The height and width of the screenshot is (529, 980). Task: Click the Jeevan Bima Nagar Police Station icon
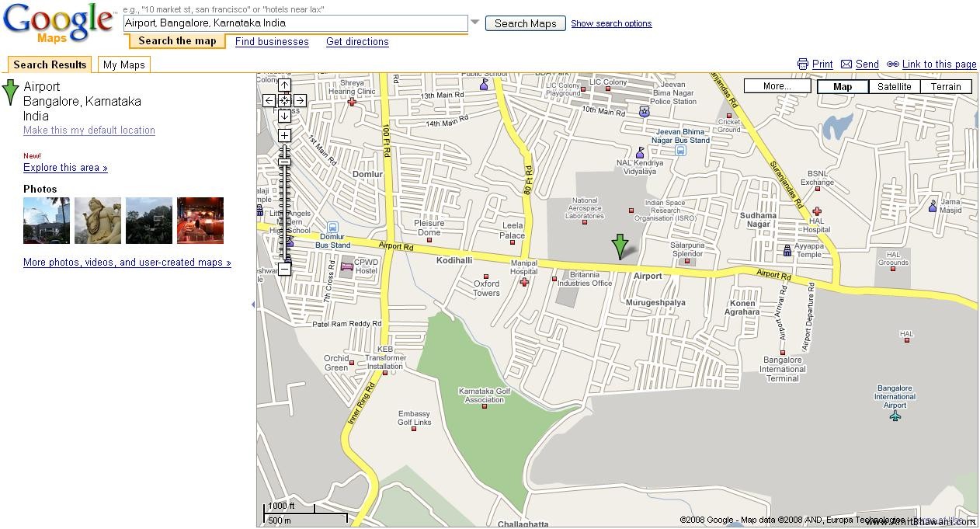(x=644, y=112)
